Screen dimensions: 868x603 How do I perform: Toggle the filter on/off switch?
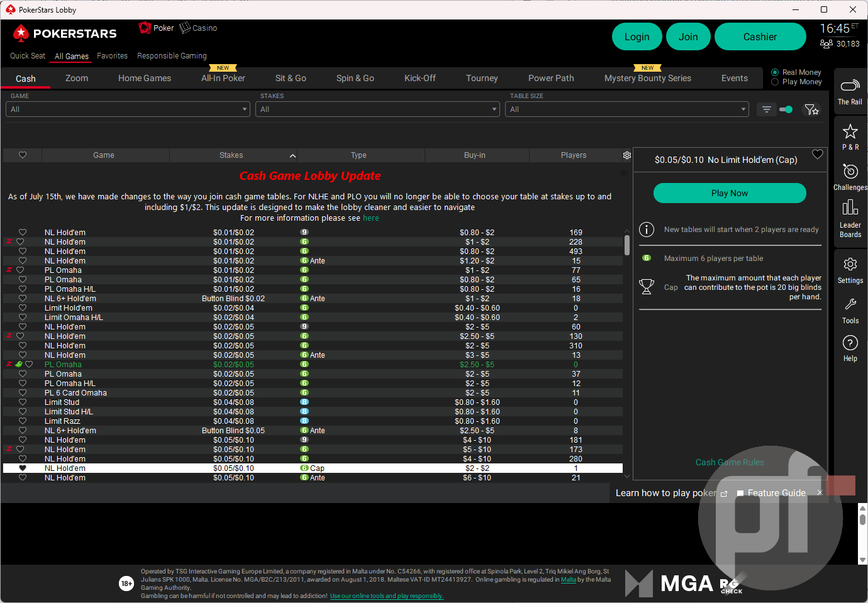[x=786, y=109]
